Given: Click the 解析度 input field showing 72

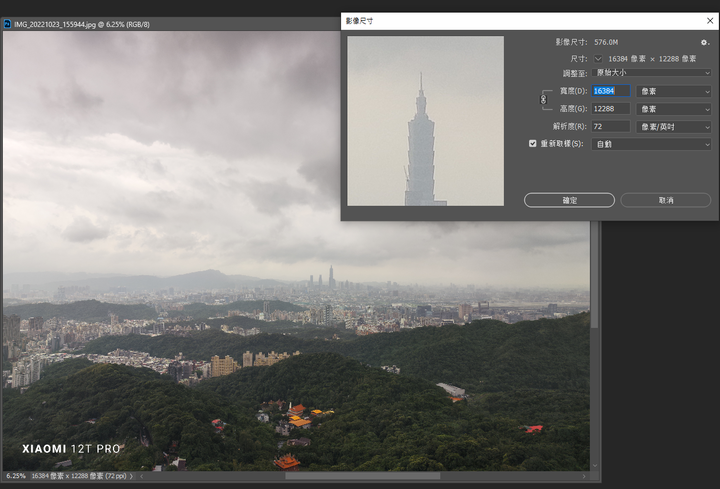Looking at the screenshot, I should (x=611, y=126).
